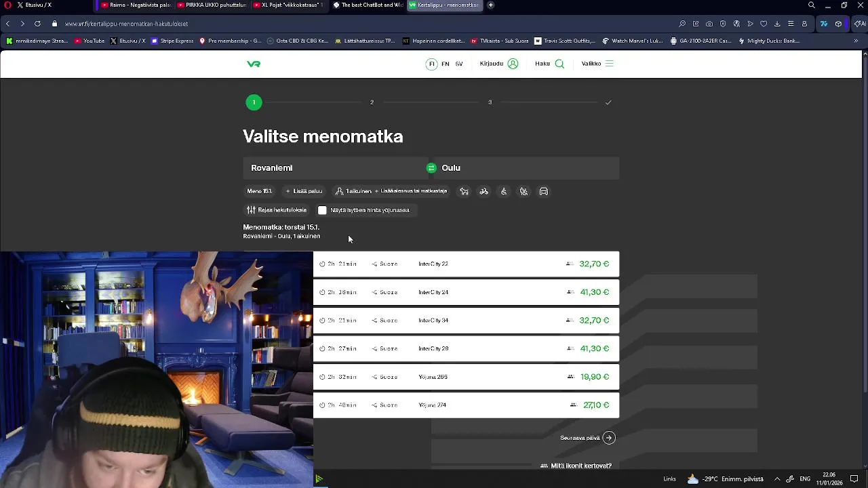Swap Rovaniemi and Oulu stations

tap(431, 168)
